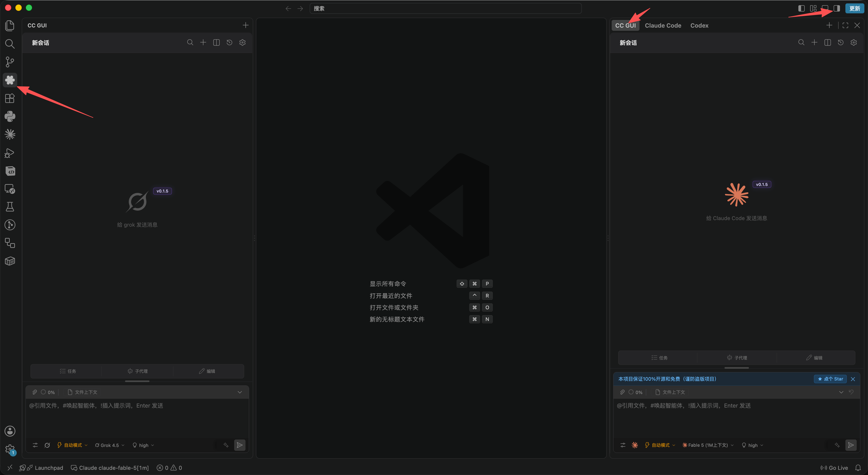Image resolution: width=868 pixels, height=475 pixels.
Task: Click the prompt enhance sparkle in the grok input
Action: (x=226, y=445)
